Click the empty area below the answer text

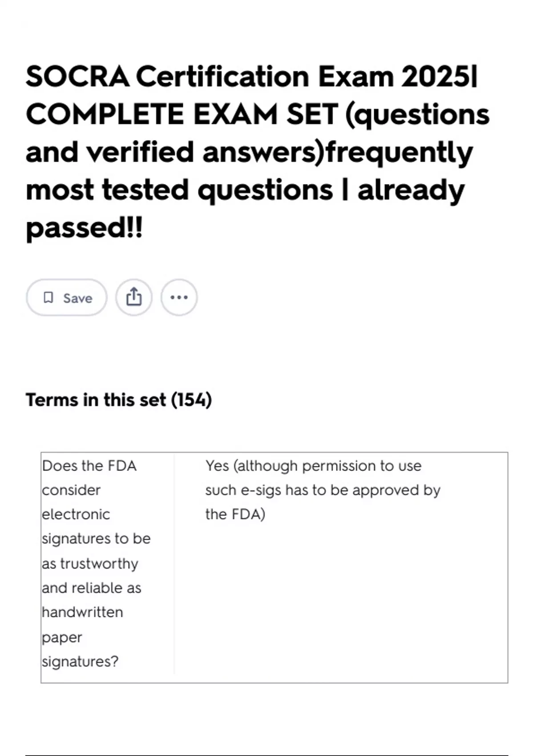pyautogui.click(x=340, y=600)
